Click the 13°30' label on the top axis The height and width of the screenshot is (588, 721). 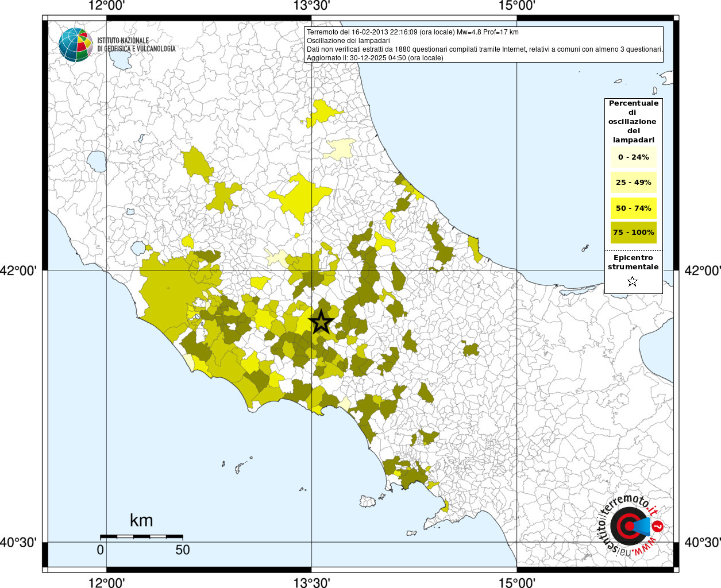pyautogui.click(x=311, y=6)
